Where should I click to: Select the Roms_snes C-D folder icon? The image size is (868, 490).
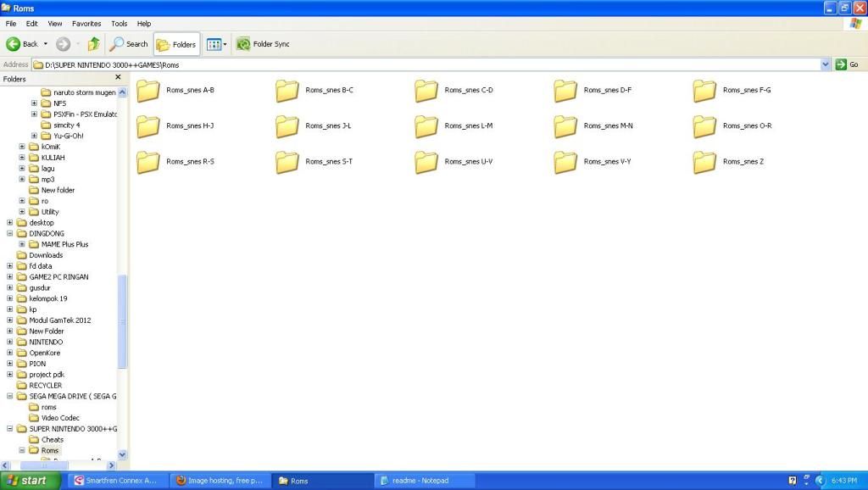tap(426, 91)
